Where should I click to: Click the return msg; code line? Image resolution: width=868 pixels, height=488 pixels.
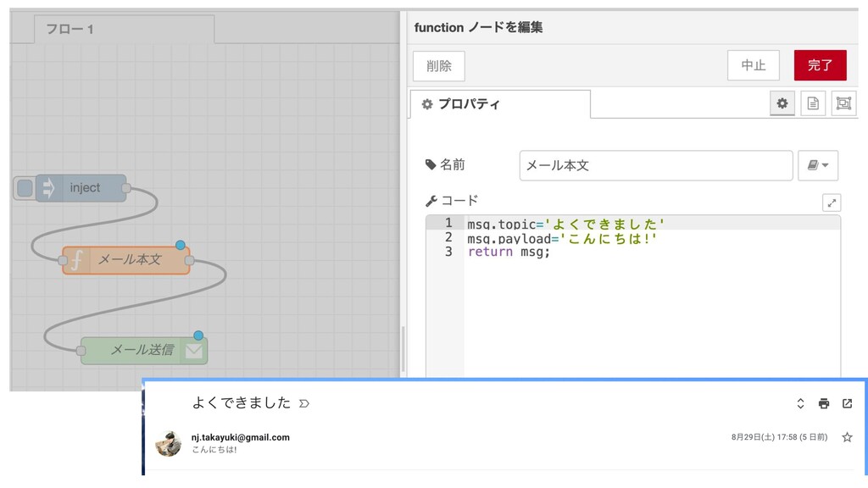(x=509, y=252)
